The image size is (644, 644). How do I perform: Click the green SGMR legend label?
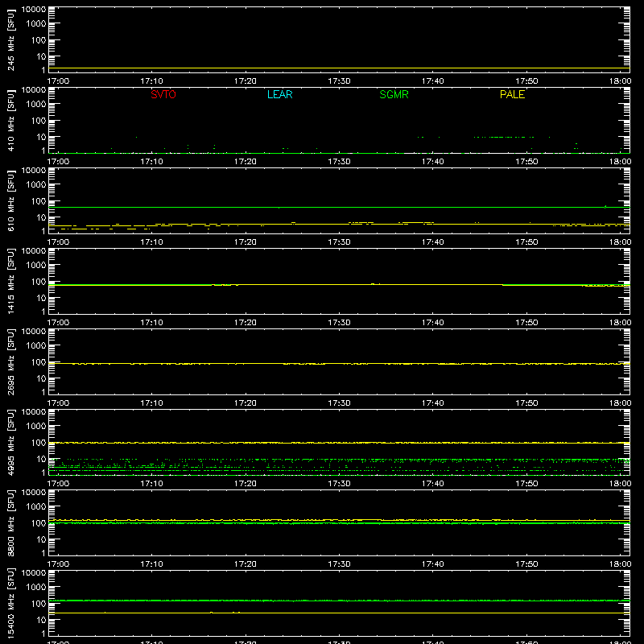point(394,94)
